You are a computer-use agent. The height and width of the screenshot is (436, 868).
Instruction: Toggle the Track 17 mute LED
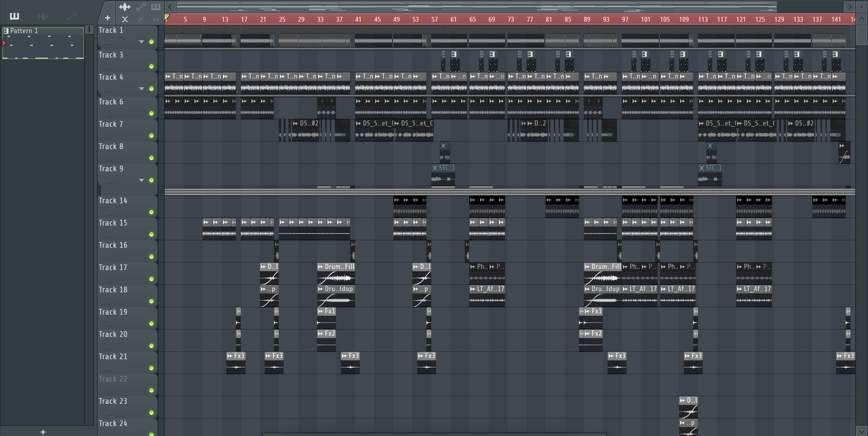(152, 279)
